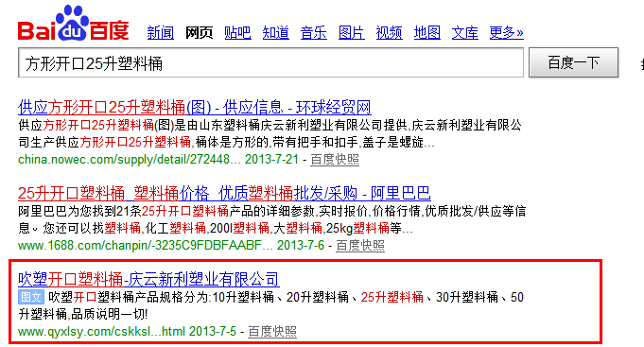This screenshot has width=644, height=347.
Task: Open result 供应方形开口25升塑料桶(图) 环球经贸网
Action: 194,108
